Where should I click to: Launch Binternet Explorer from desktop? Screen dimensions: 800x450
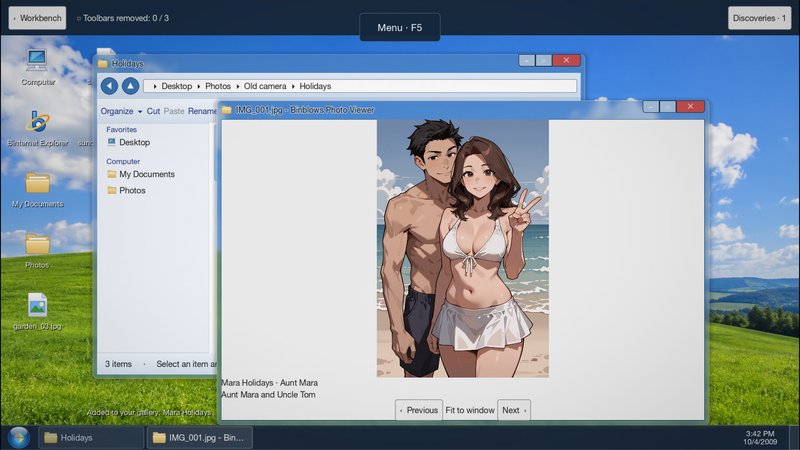37,129
